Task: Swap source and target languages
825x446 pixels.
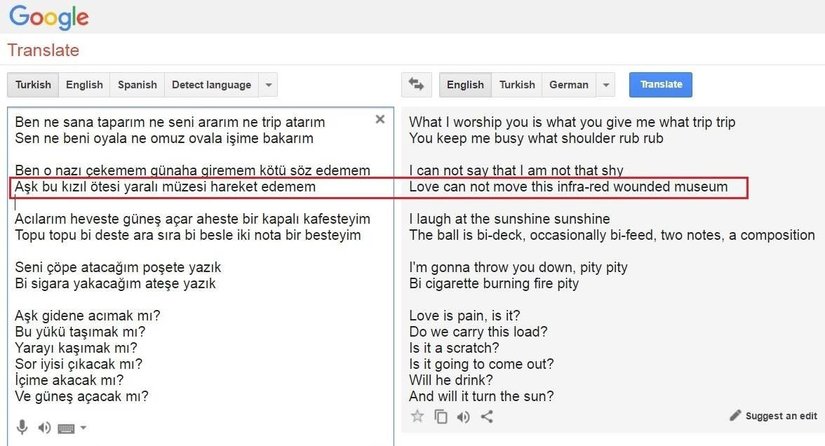Action: coord(418,85)
